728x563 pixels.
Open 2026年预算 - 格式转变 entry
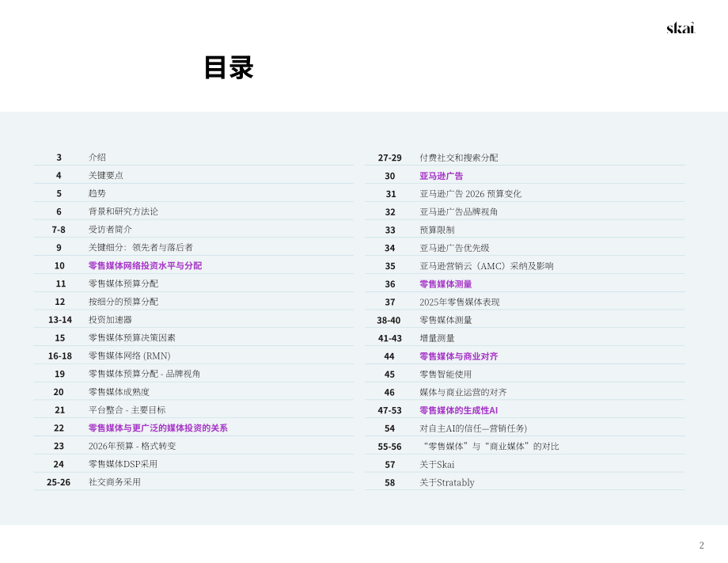click(132, 446)
